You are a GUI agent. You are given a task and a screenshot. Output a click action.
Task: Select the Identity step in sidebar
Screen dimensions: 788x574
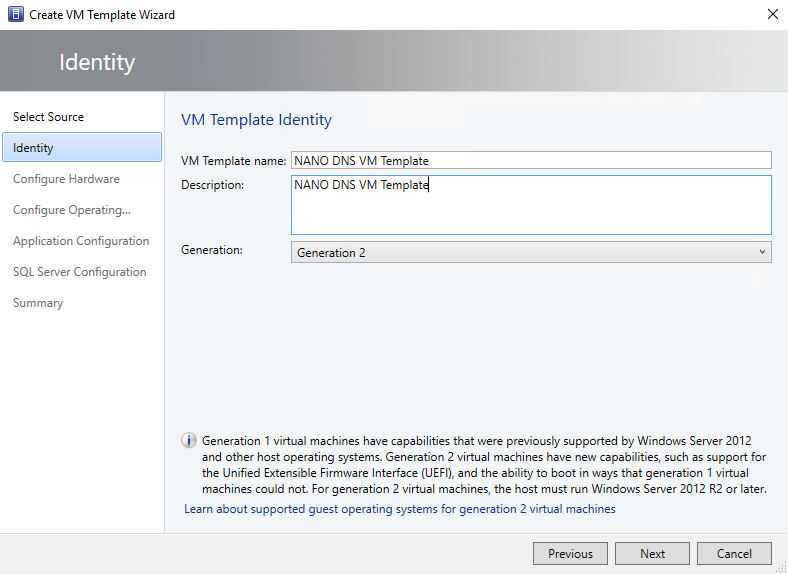82,147
